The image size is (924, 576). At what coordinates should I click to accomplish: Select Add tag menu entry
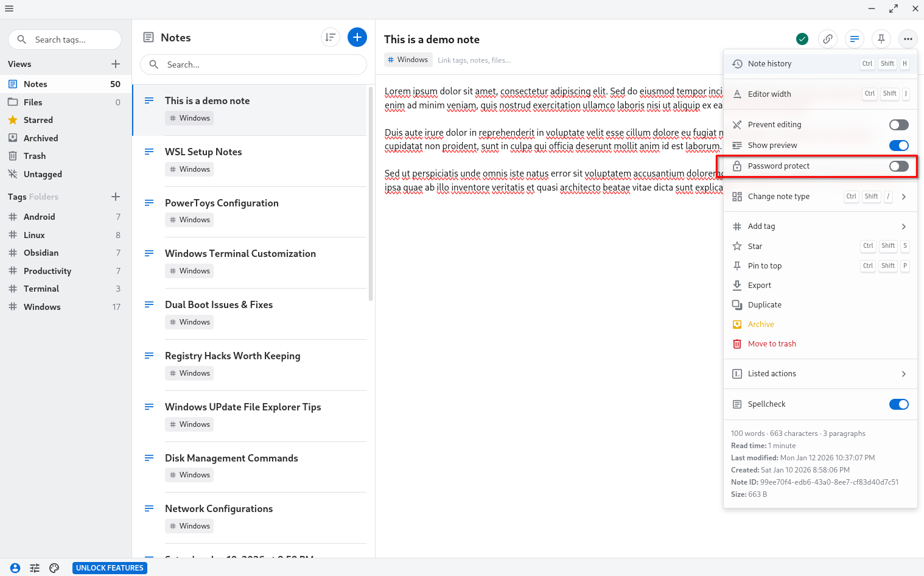click(821, 227)
